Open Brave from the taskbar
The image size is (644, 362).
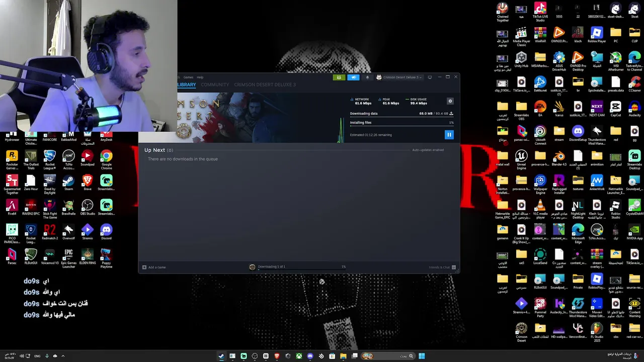pyautogui.click(x=277, y=356)
